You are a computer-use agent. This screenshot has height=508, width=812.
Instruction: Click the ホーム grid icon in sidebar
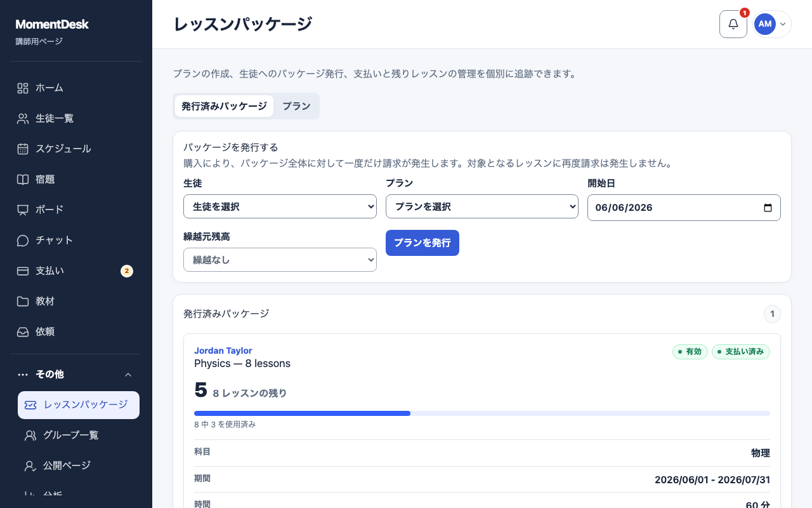pos(23,88)
